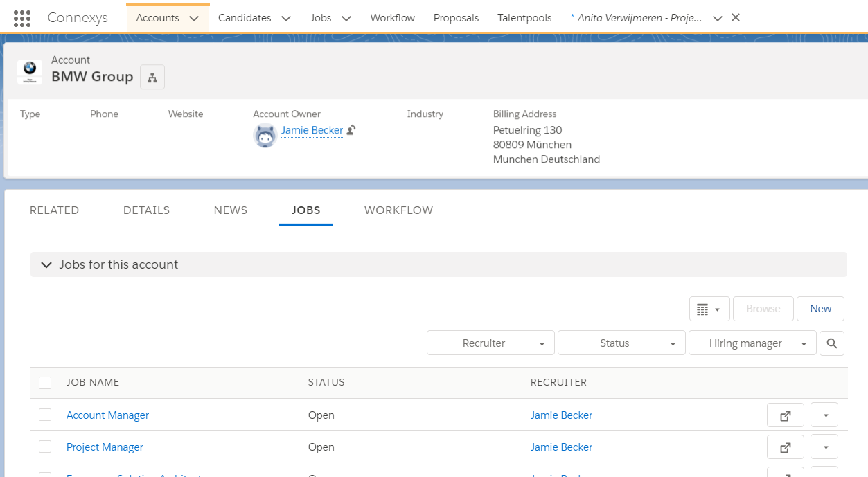
Task: Switch to the NEWS tab
Action: pyautogui.click(x=231, y=210)
